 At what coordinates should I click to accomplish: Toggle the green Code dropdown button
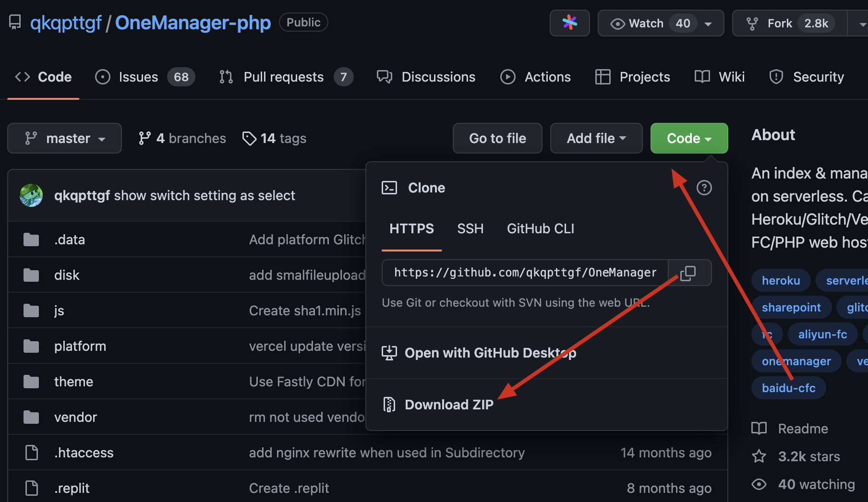688,139
